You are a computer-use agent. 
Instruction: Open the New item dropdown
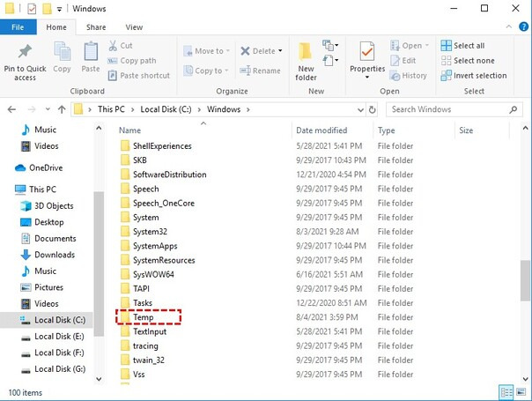tap(330, 45)
